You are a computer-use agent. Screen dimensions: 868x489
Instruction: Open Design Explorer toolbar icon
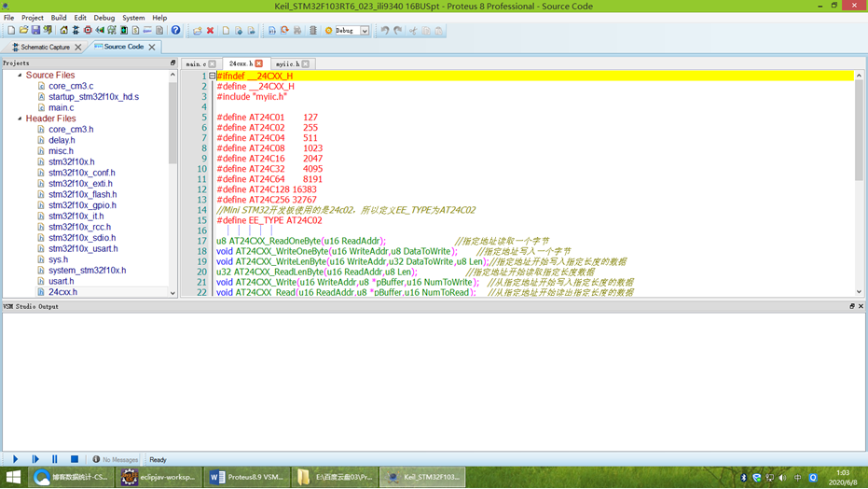124,31
